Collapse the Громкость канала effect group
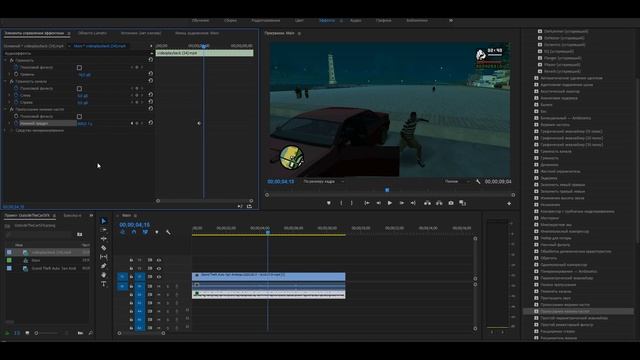The image size is (640, 360). click(x=5, y=81)
